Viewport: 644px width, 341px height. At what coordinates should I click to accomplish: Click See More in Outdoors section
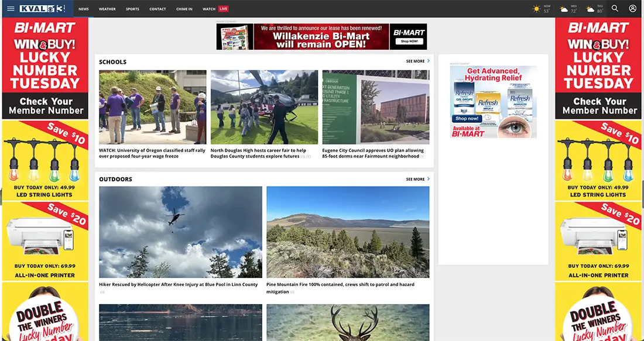(x=415, y=180)
